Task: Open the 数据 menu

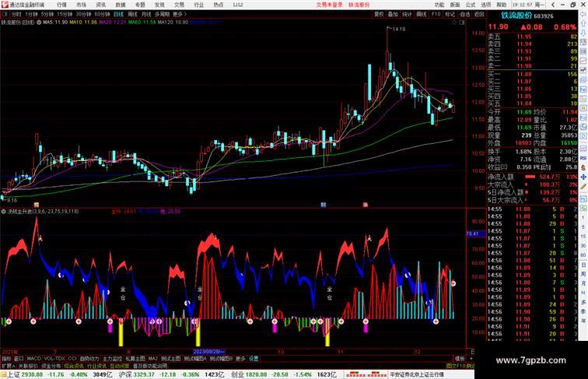Action: (121, 5)
